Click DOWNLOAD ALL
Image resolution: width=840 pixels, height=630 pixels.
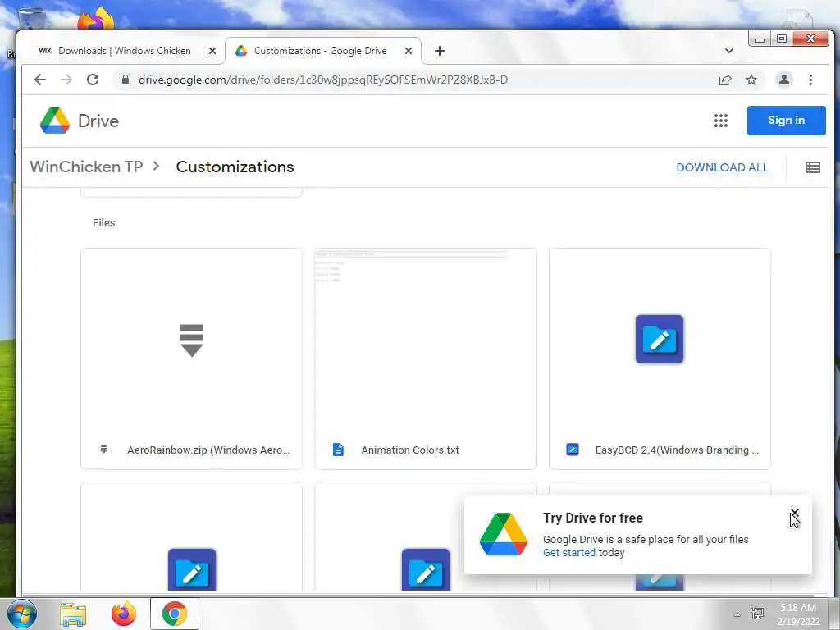coord(722,167)
